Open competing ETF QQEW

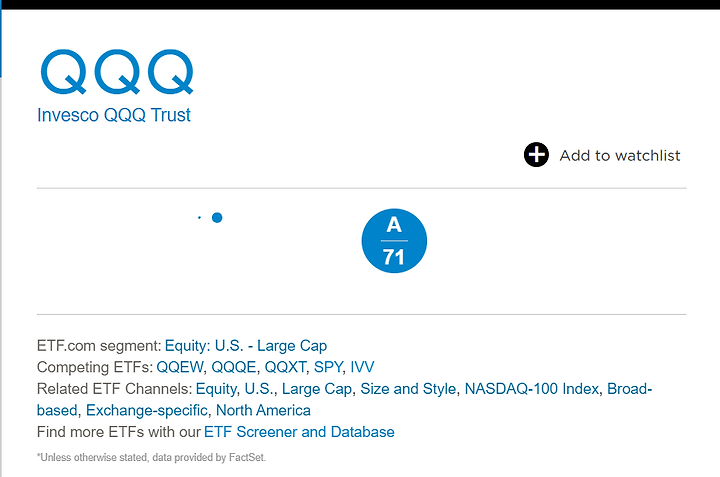click(x=180, y=367)
